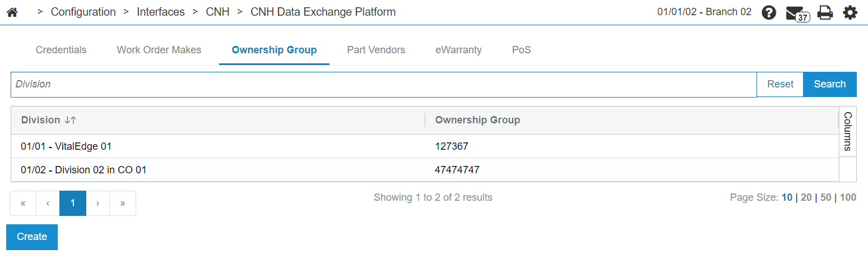The width and height of the screenshot is (868, 263).
Task: Go to next results page
Action: pyautogui.click(x=98, y=203)
